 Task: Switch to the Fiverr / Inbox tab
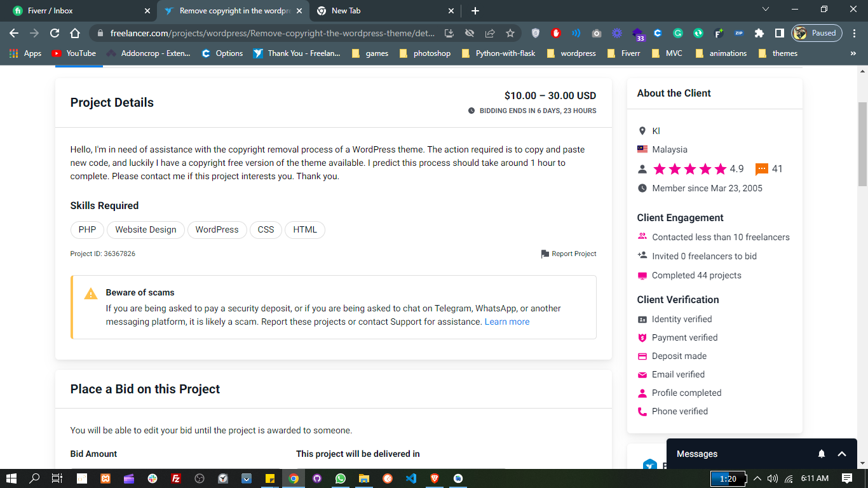(x=76, y=11)
